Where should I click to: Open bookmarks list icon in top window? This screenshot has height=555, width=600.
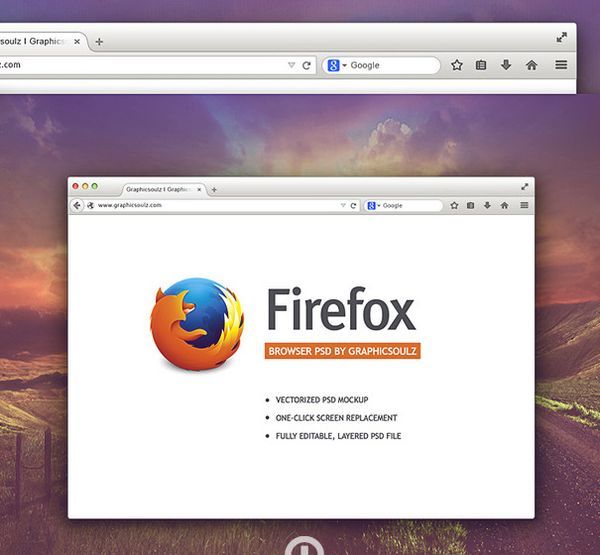pyautogui.click(x=481, y=65)
